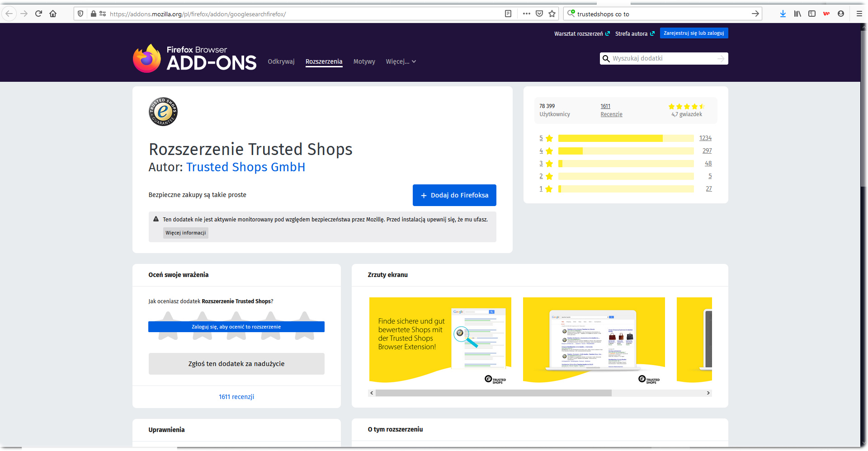
Task: Click the Firefox Browser ADD-ONS logo
Action: [195, 58]
